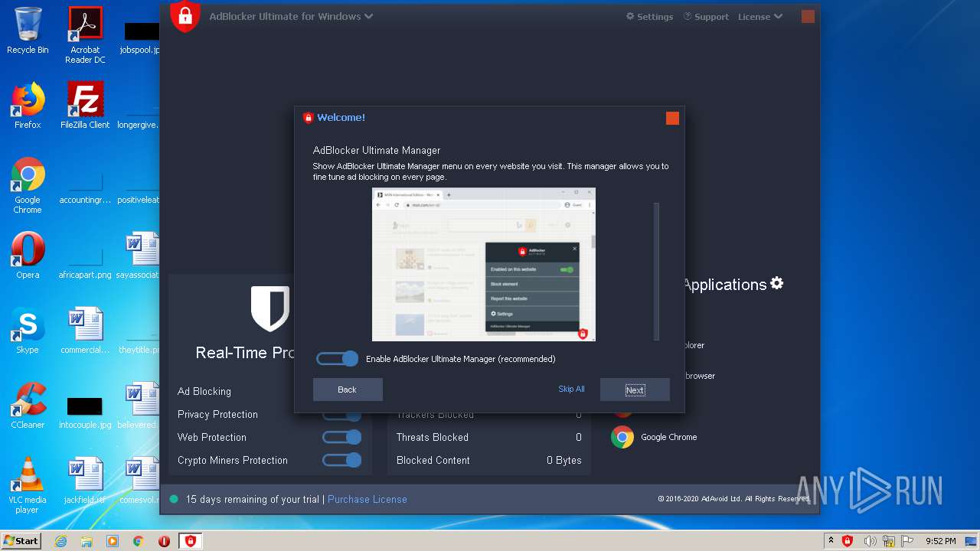Open Opera from the taskbar

click(164, 541)
